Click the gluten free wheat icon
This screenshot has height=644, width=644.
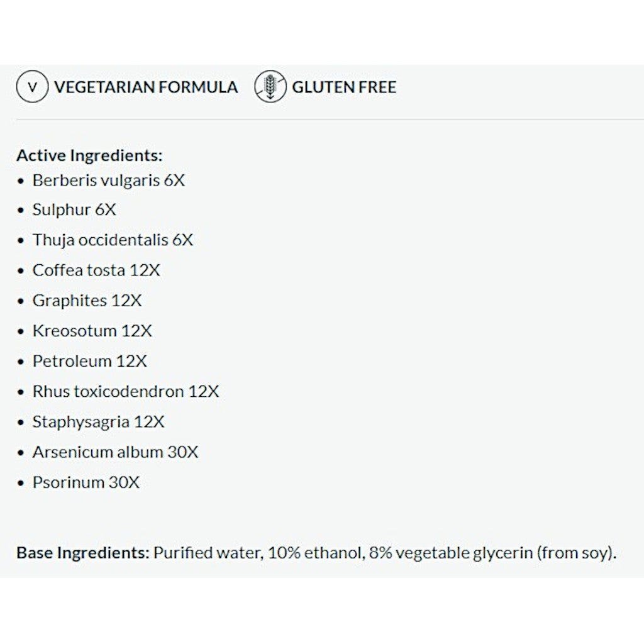pos(270,87)
